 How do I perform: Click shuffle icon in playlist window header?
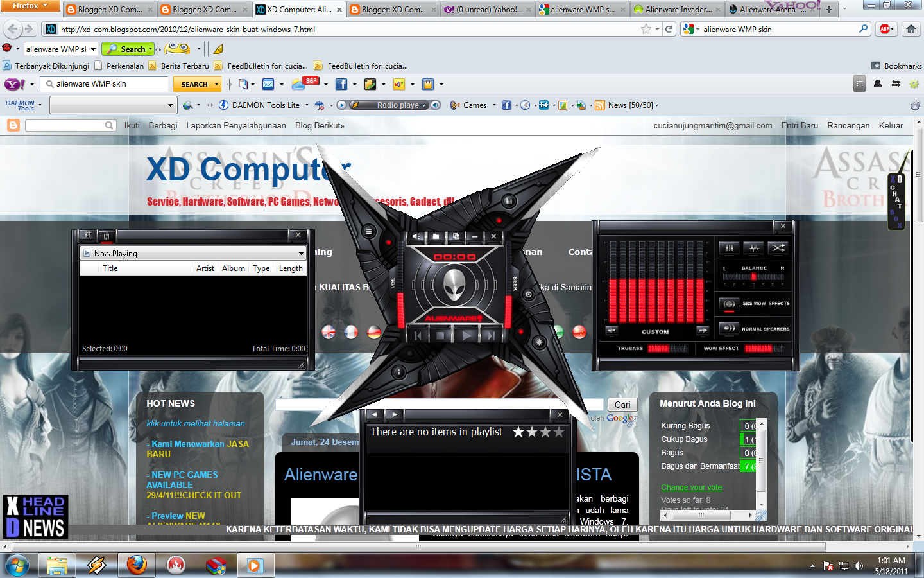[87, 235]
